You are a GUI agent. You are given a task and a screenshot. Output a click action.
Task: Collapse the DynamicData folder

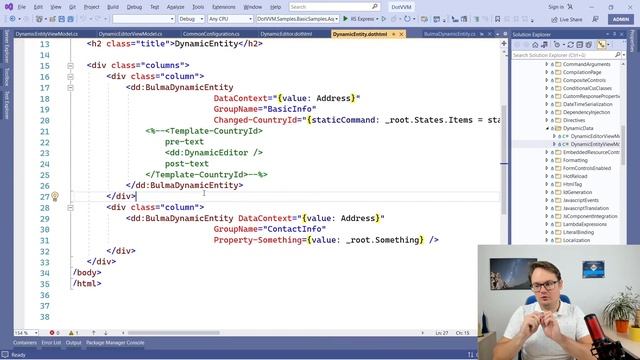point(547,128)
